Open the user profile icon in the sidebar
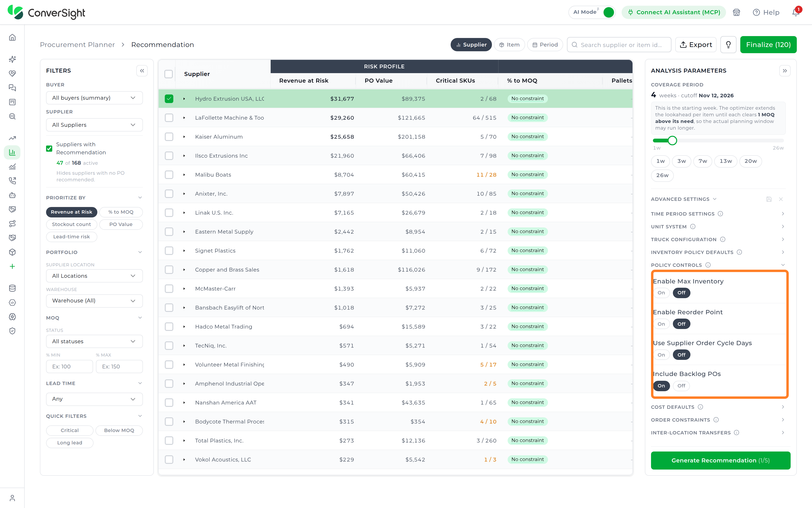Screen dimensions: 812x508 tap(12, 498)
